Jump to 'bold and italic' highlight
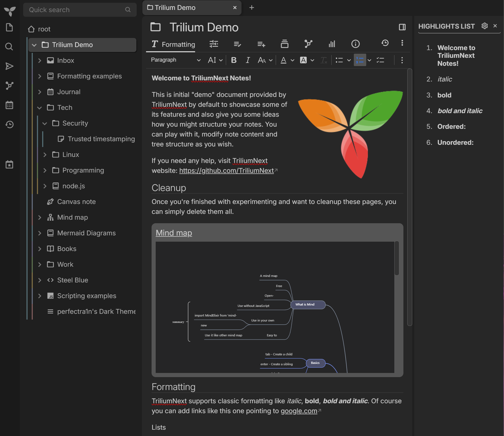This screenshot has height=436, width=504. [x=460, y=111]
